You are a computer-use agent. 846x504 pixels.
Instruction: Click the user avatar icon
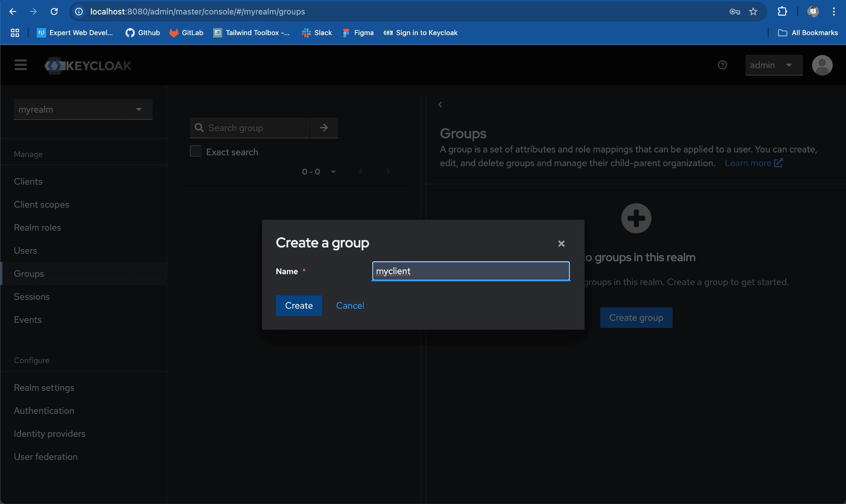822,65
